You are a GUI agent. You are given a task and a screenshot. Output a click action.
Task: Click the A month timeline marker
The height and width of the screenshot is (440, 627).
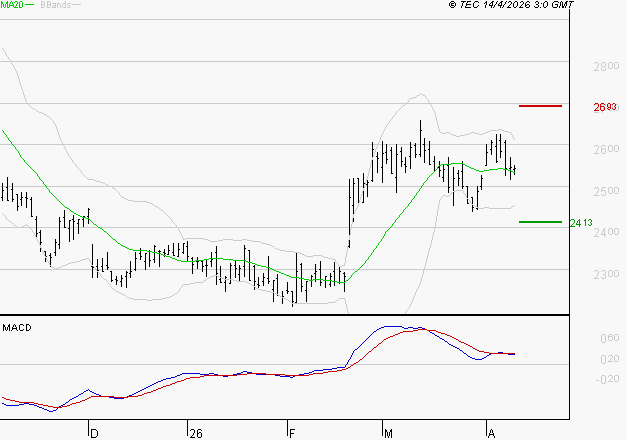(490, 433)
